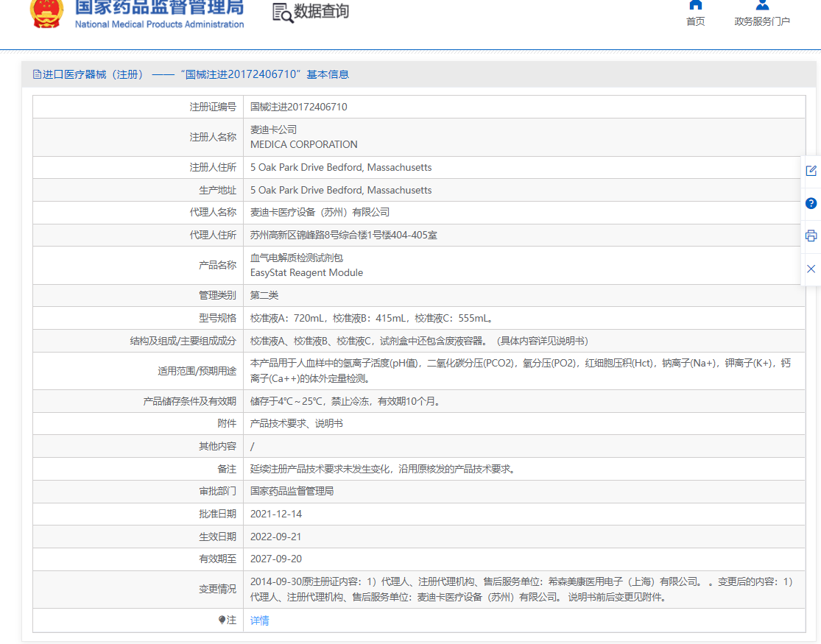Image resolution: width=821 pixels, height=644 pixels.
Task: Click the NMPA national emblem logo
Action: (x=46, y=13)
